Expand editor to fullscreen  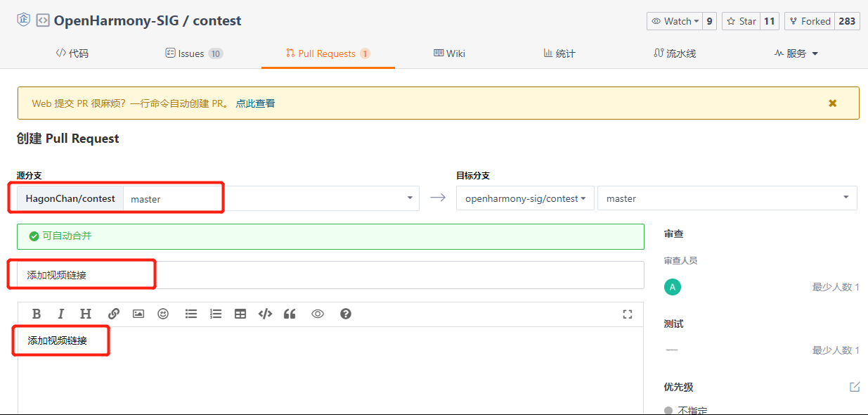[628, 314]
